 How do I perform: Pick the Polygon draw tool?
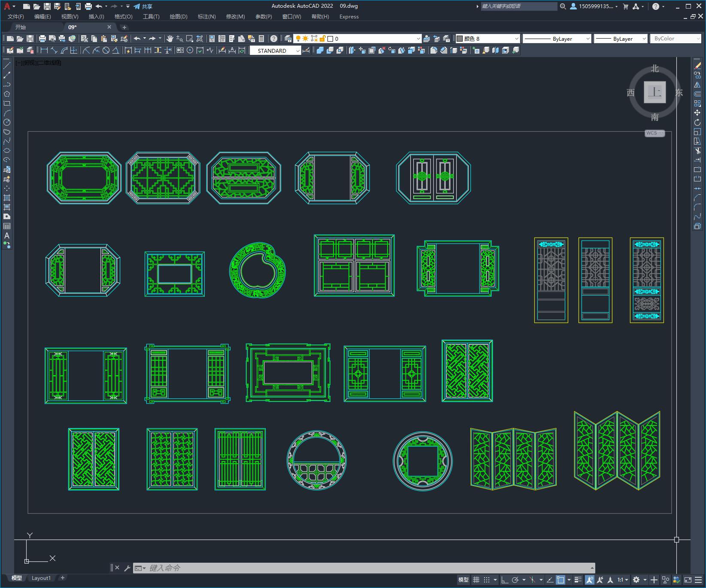(7, 94)
